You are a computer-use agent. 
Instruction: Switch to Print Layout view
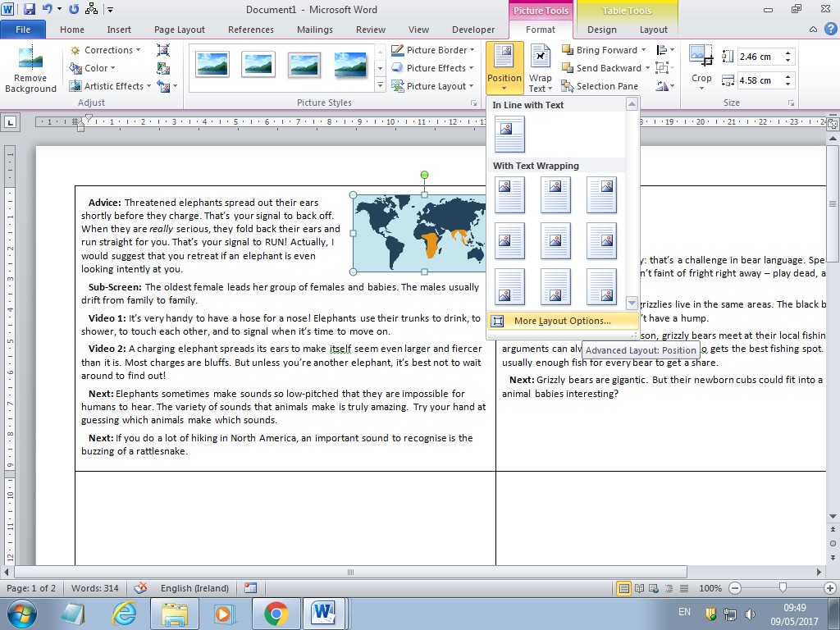[623, 588]
